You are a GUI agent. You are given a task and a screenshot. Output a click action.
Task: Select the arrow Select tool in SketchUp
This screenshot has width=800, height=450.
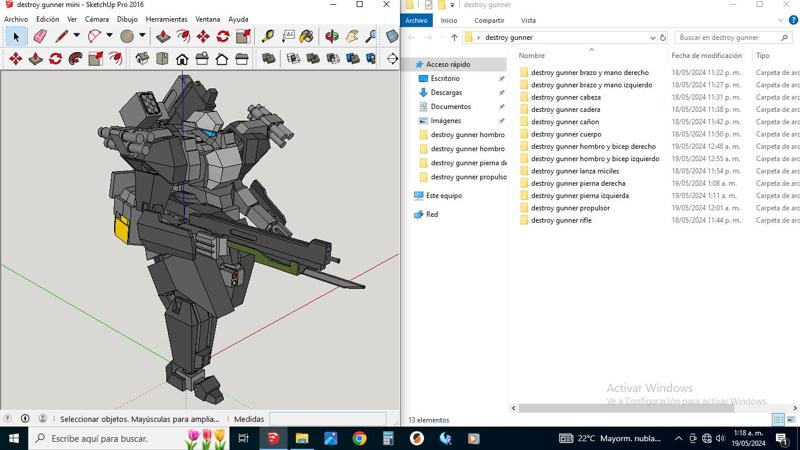pos(16,37)
